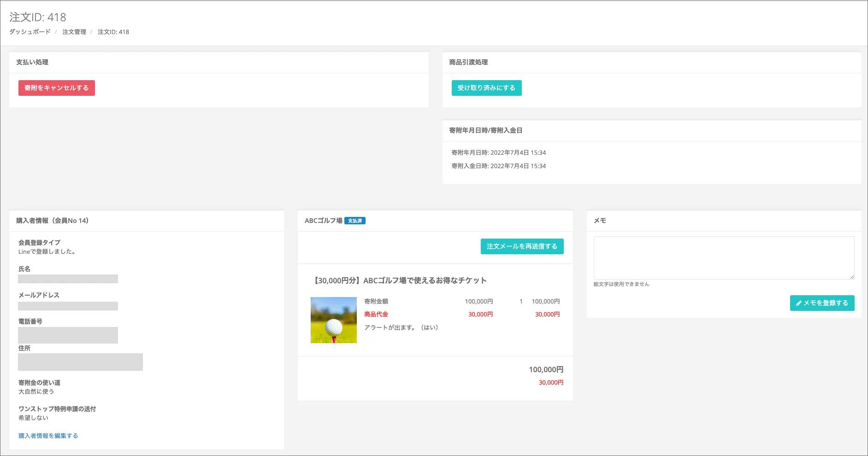The height and width of the screenshot is (456, 868).
Task: Open 購入者情報を編集する link
Action: coord(48,436)
